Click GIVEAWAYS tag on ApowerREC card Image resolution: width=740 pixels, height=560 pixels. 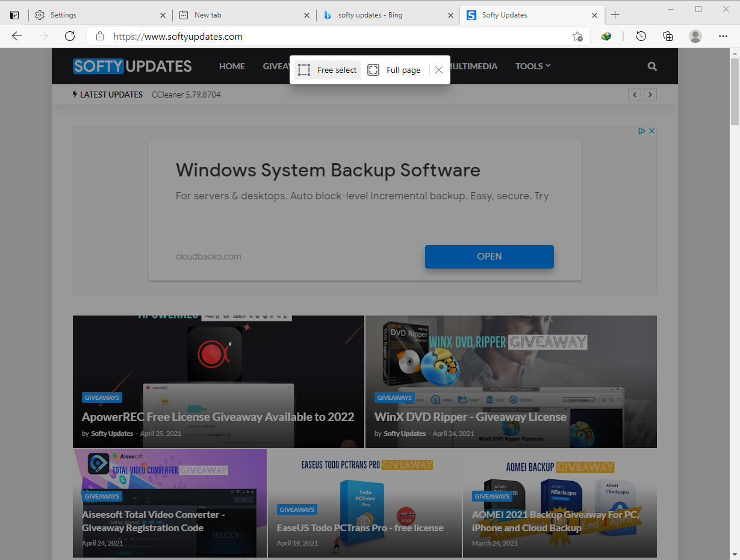coord(102,397)
